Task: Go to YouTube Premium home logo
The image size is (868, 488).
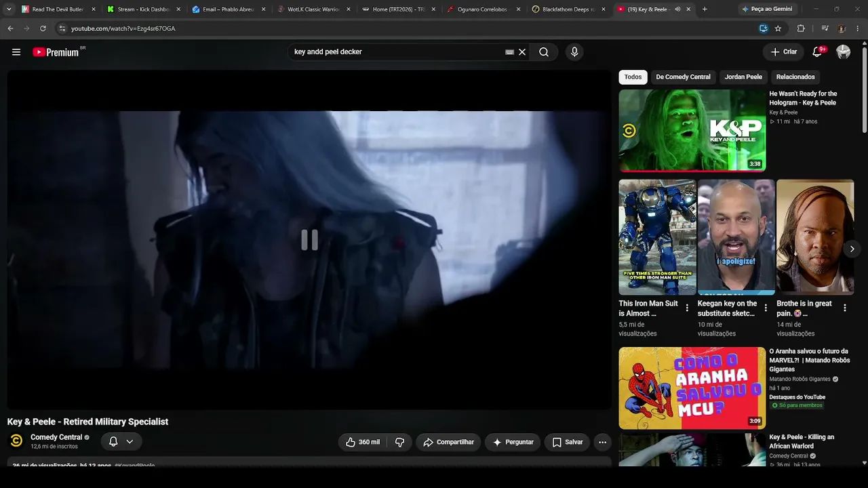Action: coord(56,52)
